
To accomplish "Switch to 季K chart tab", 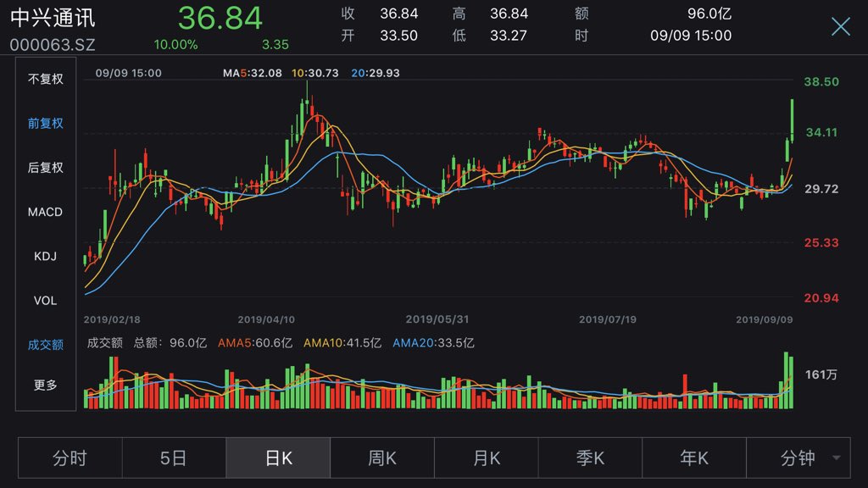I will point(590,457).
